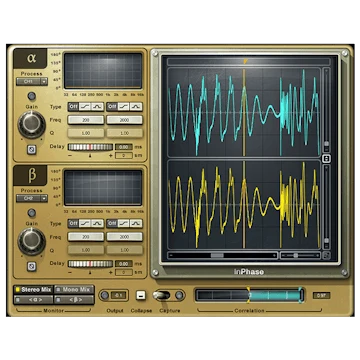Click beta Freq field showing 200

pyautogui.click(x=86, y=237)
